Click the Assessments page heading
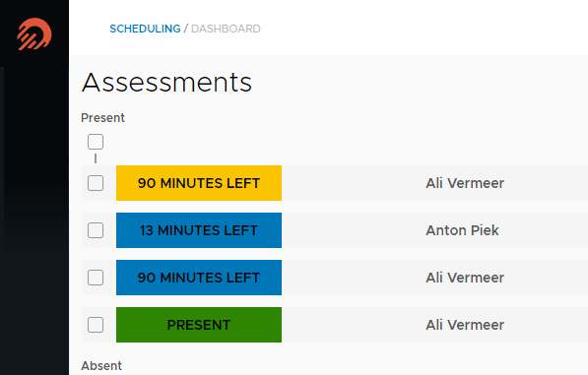 tap(166, 82)
